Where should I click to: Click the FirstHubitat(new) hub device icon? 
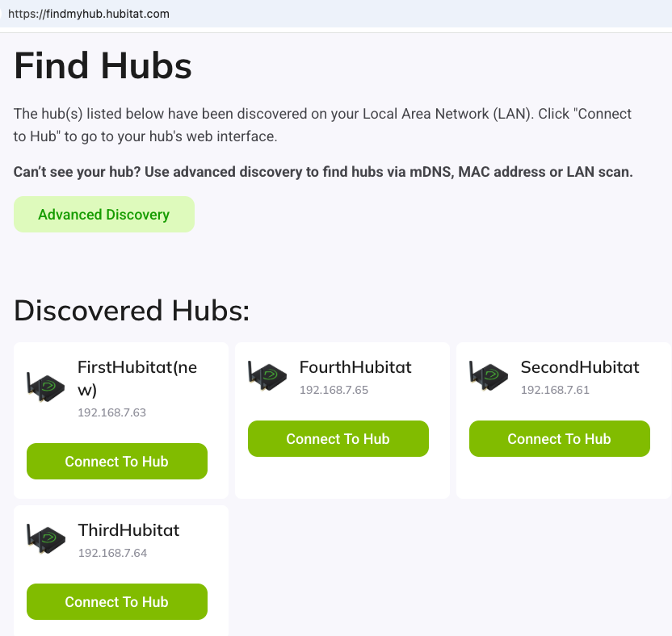point(46,387)
